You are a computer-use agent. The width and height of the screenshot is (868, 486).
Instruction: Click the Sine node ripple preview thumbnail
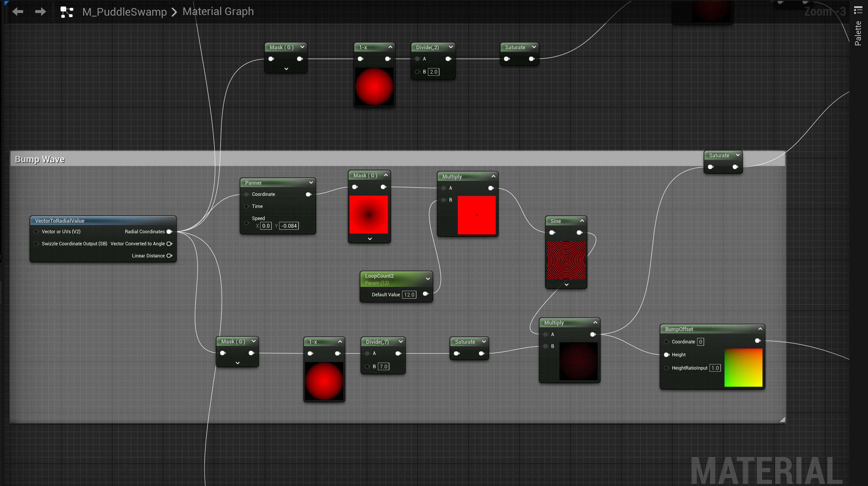point(566,260)
